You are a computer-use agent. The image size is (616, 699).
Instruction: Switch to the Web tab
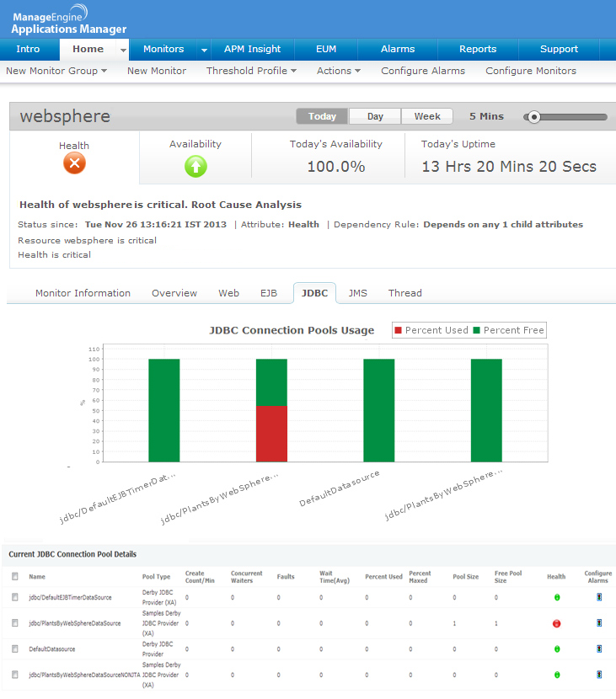click(x=229, y=293)
